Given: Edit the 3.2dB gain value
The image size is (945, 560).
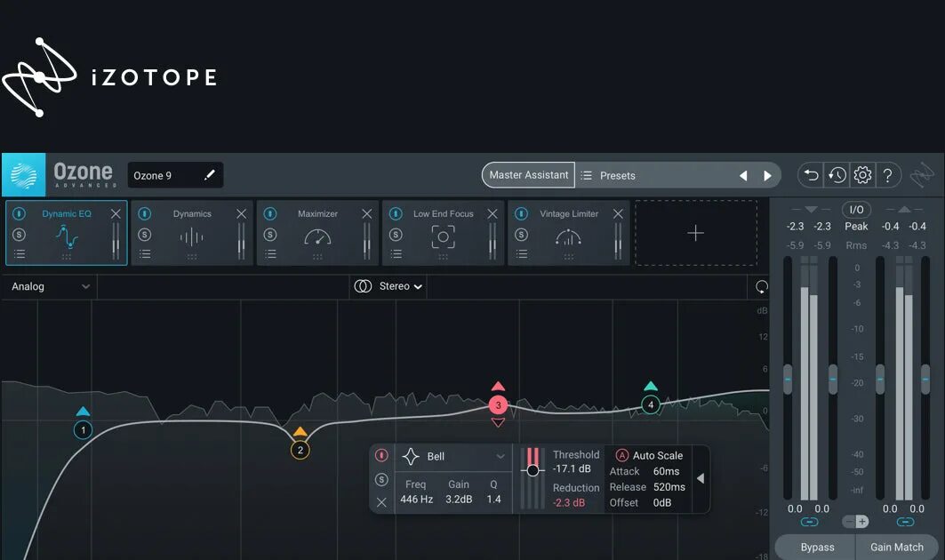Looking at the screenshot, I should point(459,500).
